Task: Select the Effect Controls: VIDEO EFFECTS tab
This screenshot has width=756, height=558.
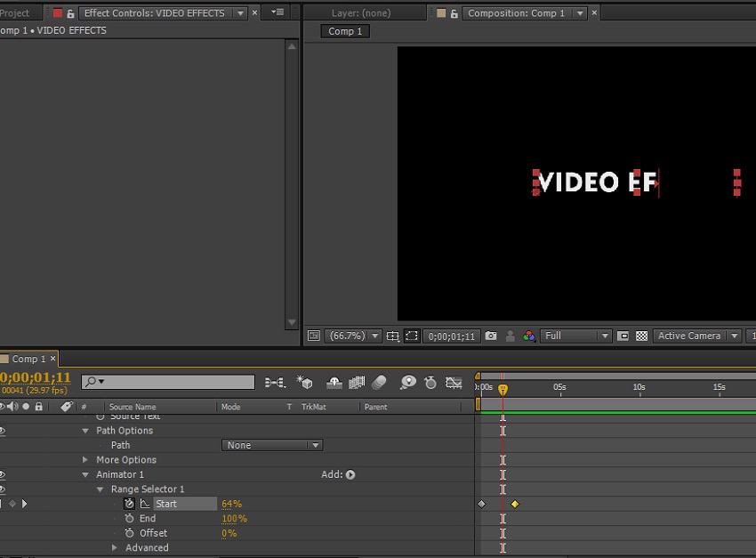Action: tap(154, 13)
